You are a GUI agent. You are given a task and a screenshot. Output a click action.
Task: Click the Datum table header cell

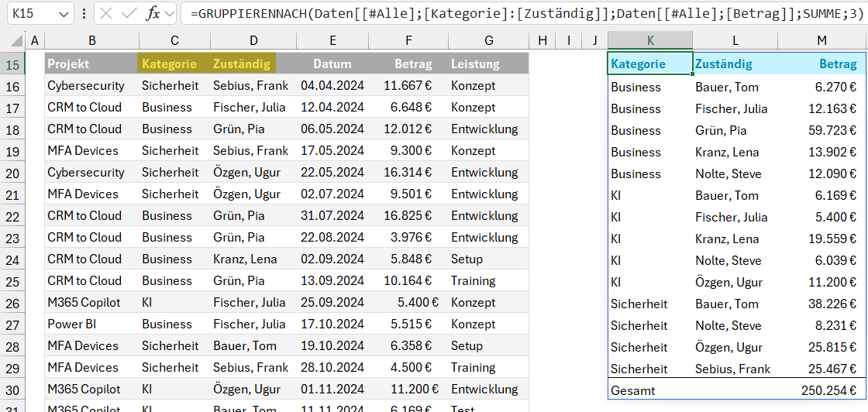[x=332, y=64]
